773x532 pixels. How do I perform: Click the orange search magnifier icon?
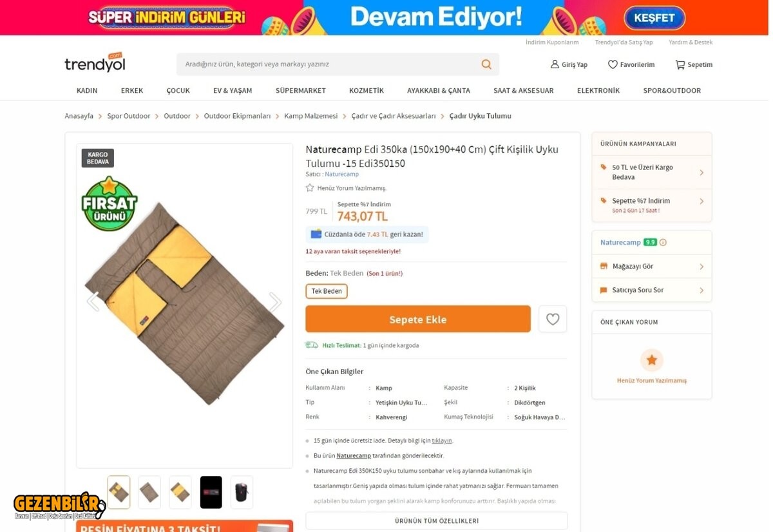pyautogui.click(x=486, y=64)
